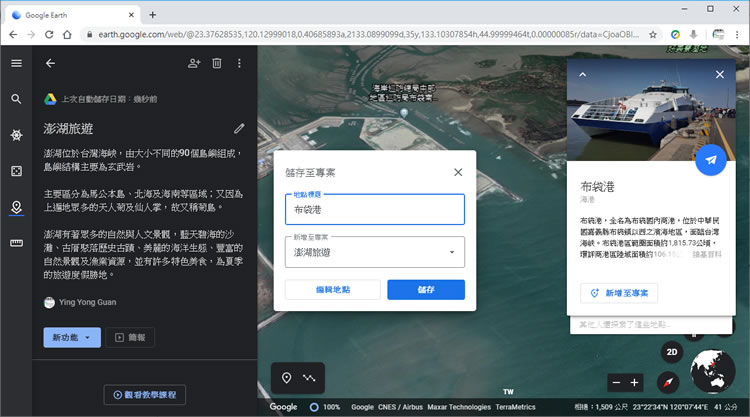
Task: Open the hamburger main menu
Action: [x=16, y=63]
